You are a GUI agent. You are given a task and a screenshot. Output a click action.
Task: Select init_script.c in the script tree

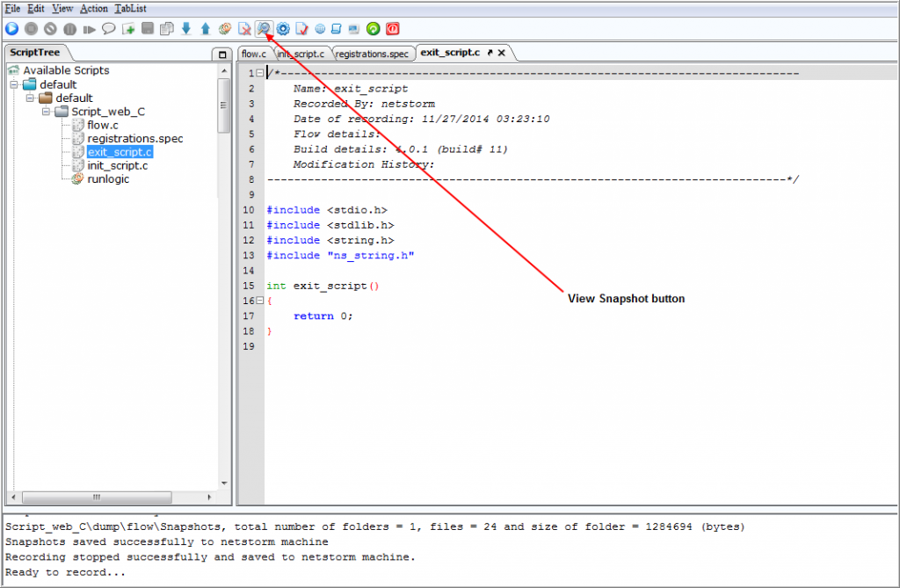[x=118, y=165]
